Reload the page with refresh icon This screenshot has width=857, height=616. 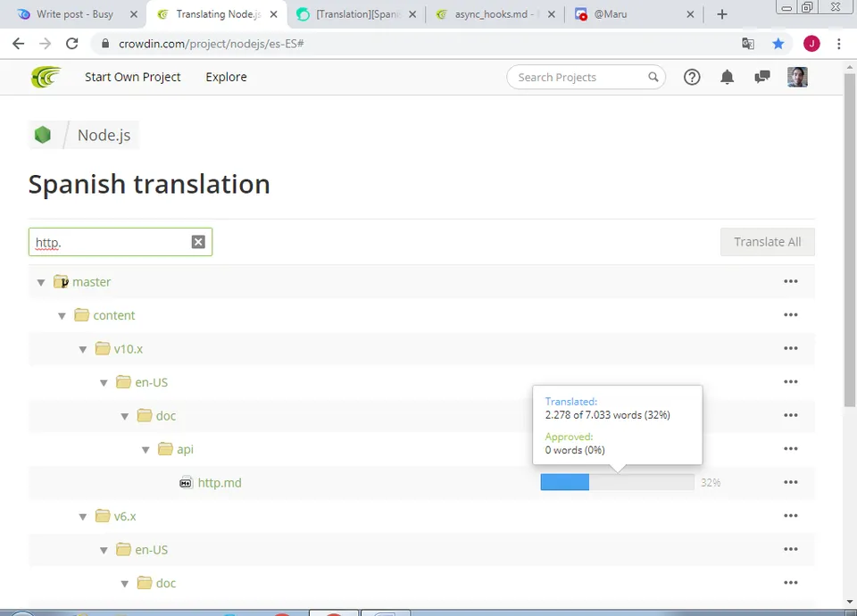coord(72,44)
